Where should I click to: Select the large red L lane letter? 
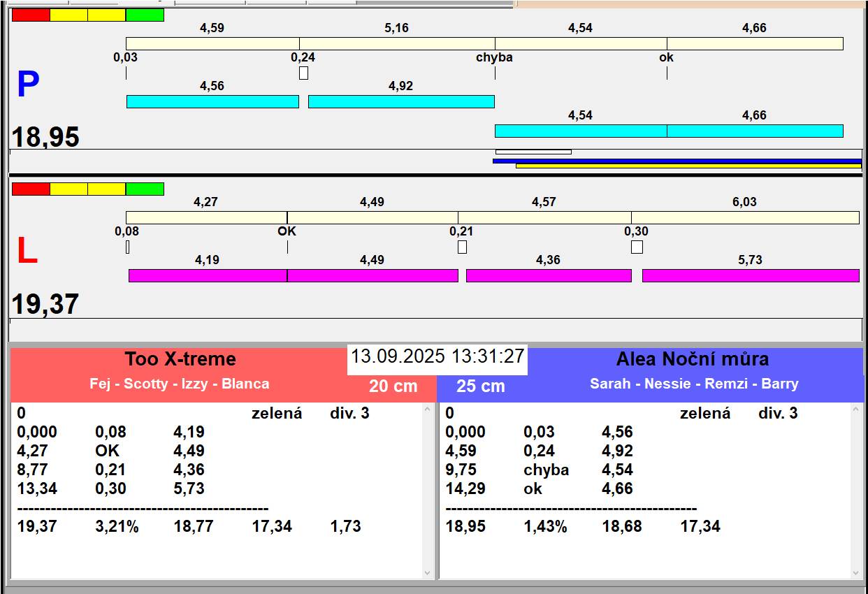coord(27,252)
